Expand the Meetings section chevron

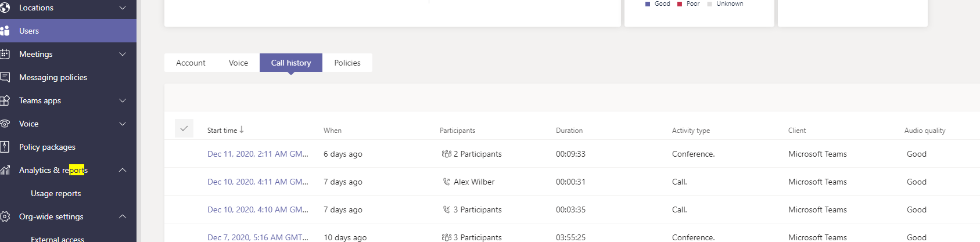click(x=123, y=54)
